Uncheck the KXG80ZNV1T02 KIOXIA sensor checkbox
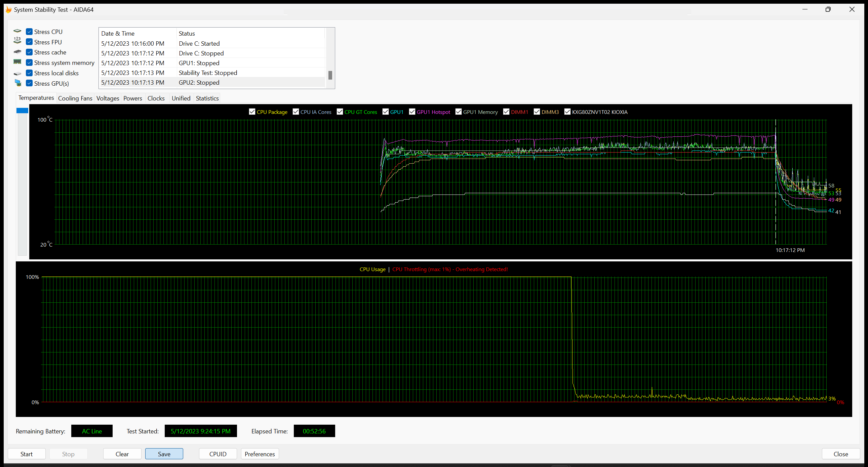 [x=567, y=112]
